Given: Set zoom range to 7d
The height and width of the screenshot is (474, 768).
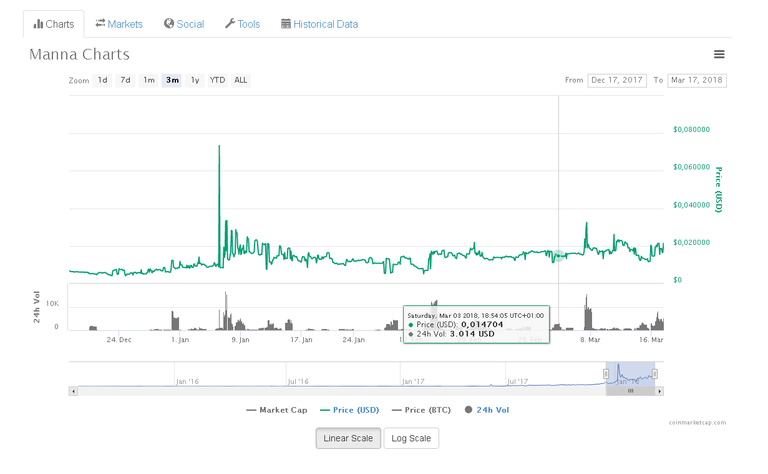Looking at the screenshot, I should pyautogui.click(x=125, y=80).
